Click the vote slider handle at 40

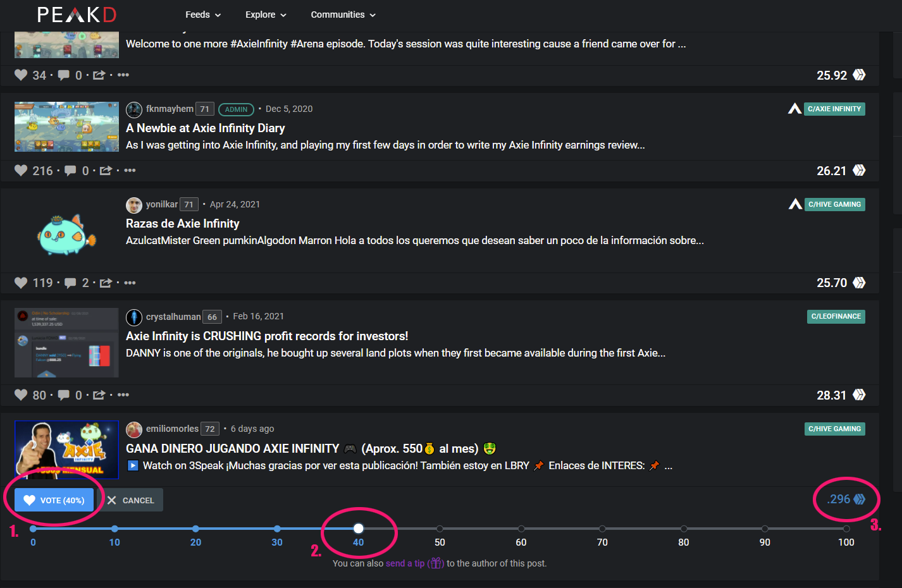tap(359, 529)
